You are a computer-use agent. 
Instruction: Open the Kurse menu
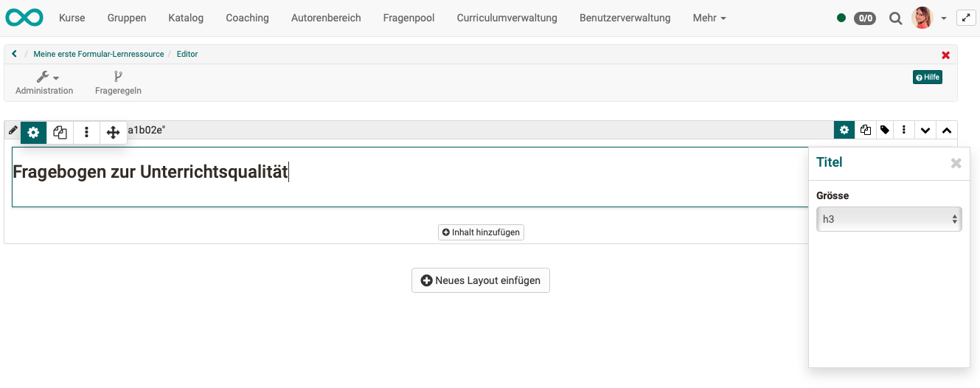point(72,18)
